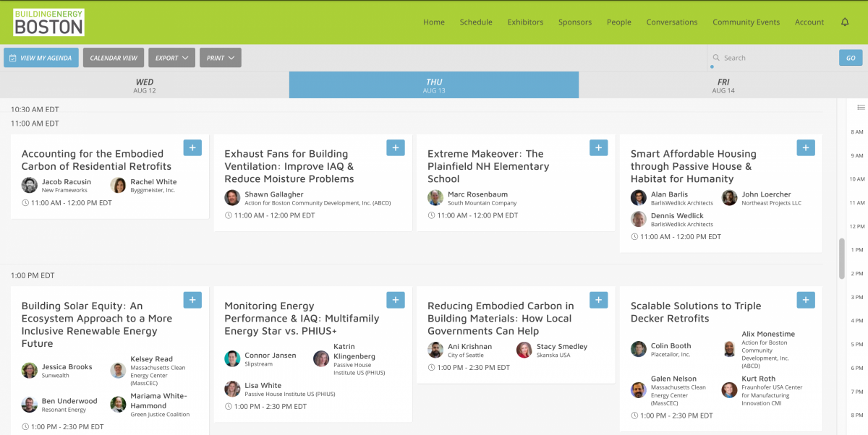Open Colin Booth's avatar
This screenshot has width=868, height=435.
pyautogui.click(x=639, y=350)
